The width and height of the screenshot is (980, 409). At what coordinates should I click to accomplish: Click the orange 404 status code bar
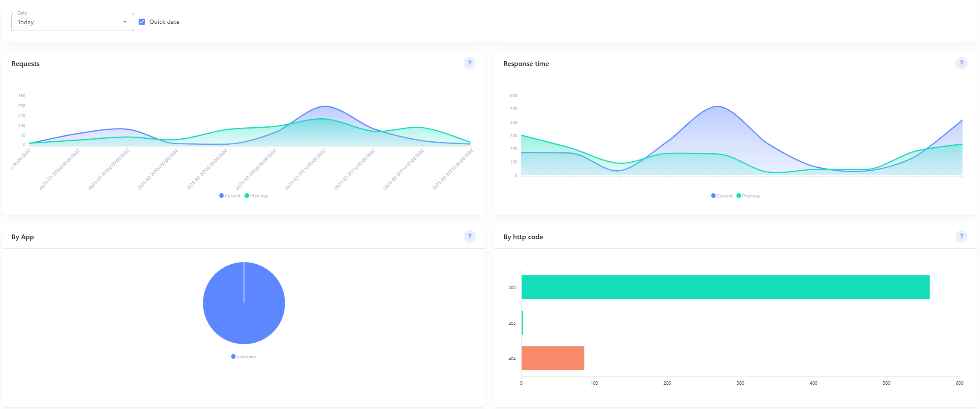point(553,358)
